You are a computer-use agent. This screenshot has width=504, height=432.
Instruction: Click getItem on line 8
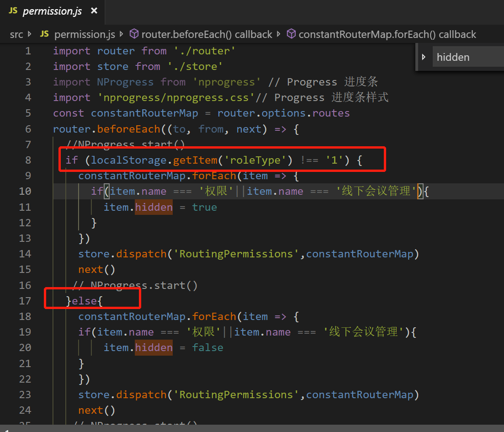point(195,160)
